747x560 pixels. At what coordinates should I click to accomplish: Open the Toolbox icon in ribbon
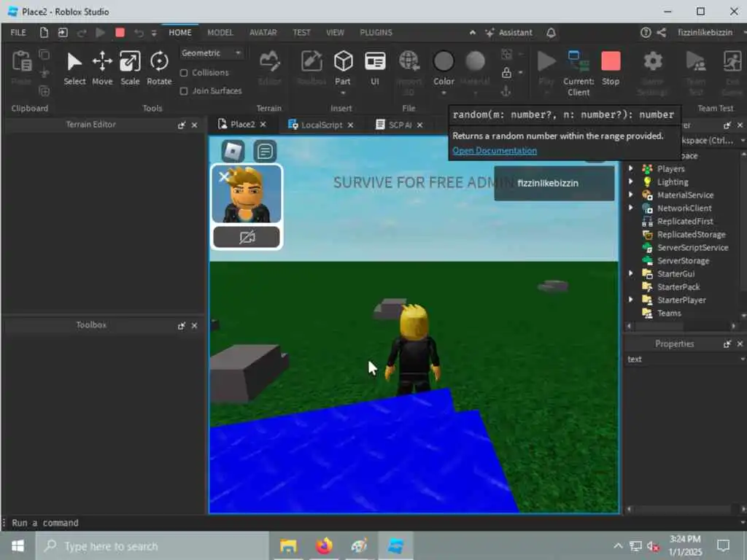[x=311, y=61]
